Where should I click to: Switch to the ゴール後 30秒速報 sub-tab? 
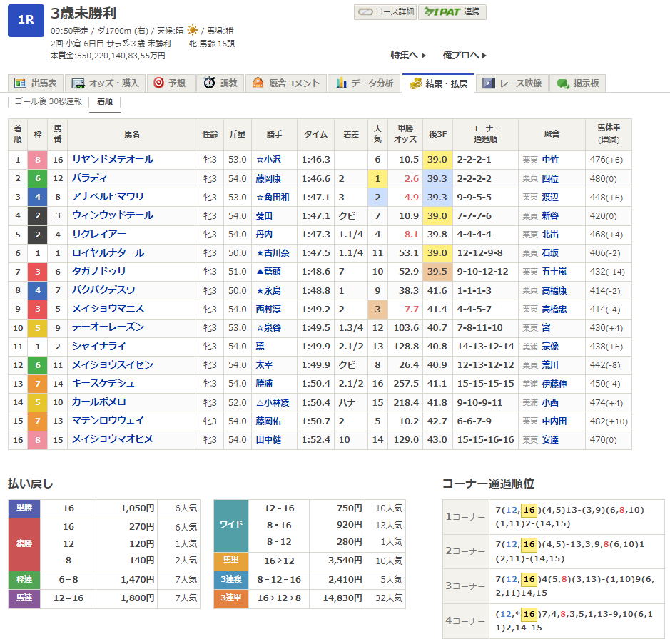click(x=49, y=102)
